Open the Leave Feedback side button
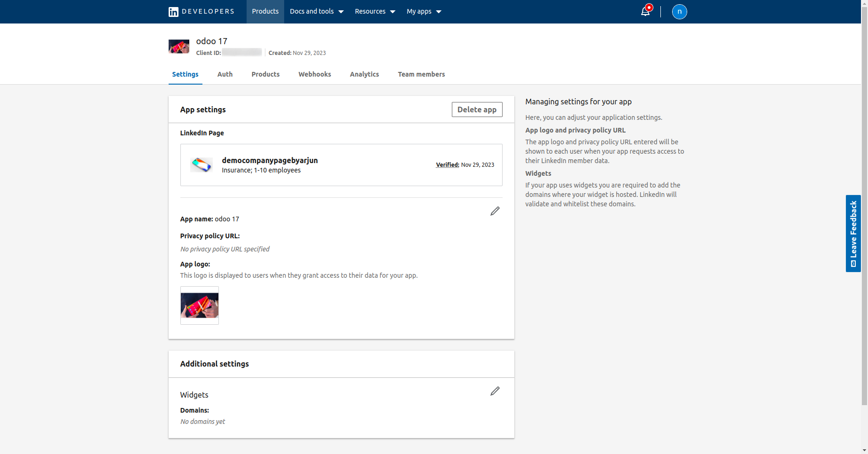The image size is (868, 454). coord(853,234)
